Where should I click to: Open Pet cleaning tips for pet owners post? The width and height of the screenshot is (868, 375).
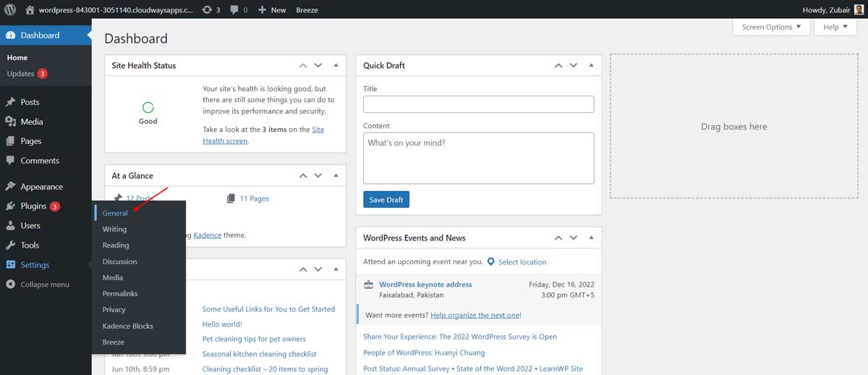[x=254, y=339]
